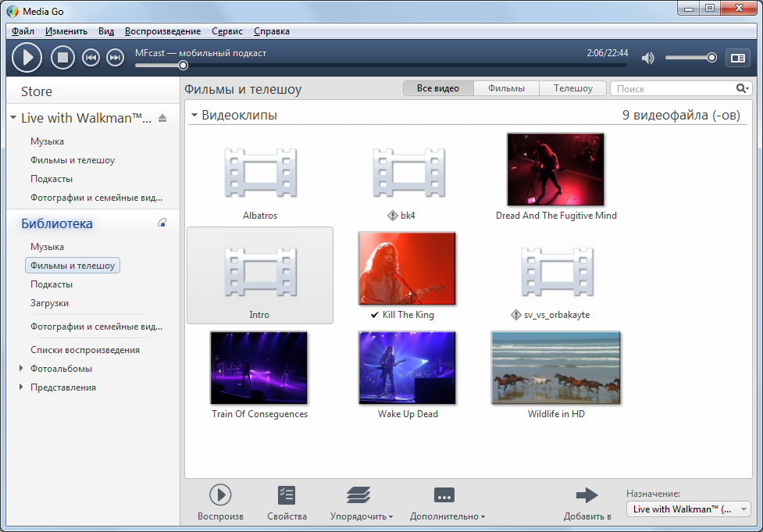Screen dimensions: 763x532
Task: Click the Воспроизв play icon in bottom toolbar
Action: (220, 495)
